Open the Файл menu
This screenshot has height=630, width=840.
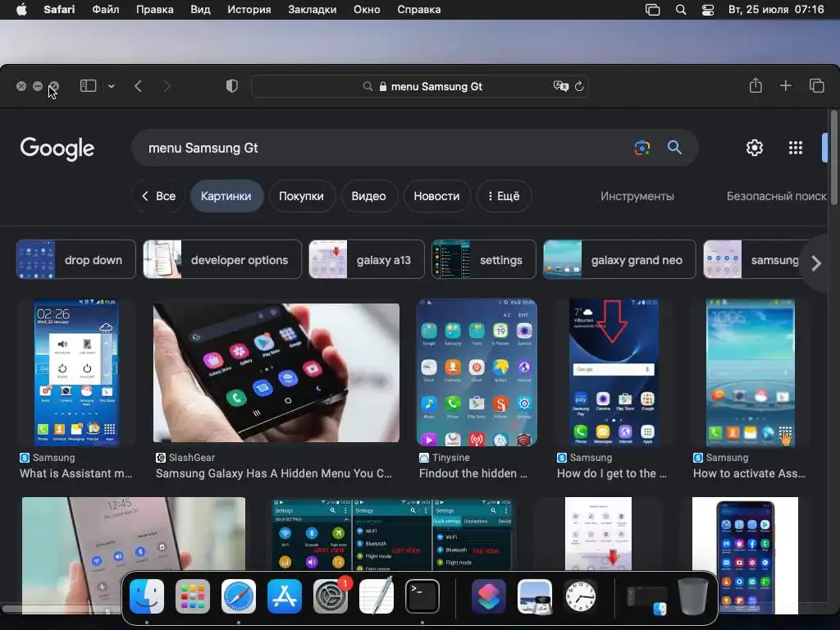[106, 10]
